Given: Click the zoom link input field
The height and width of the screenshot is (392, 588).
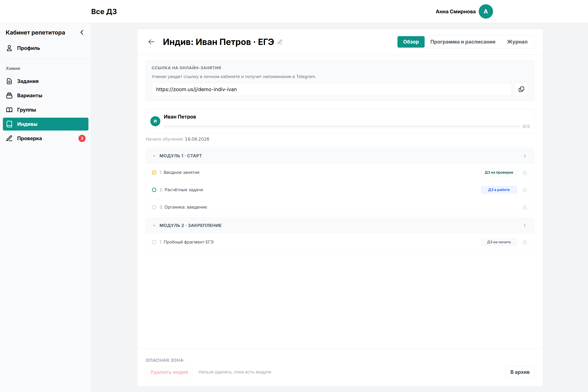Looking at the screenshot, I should 332,89.
